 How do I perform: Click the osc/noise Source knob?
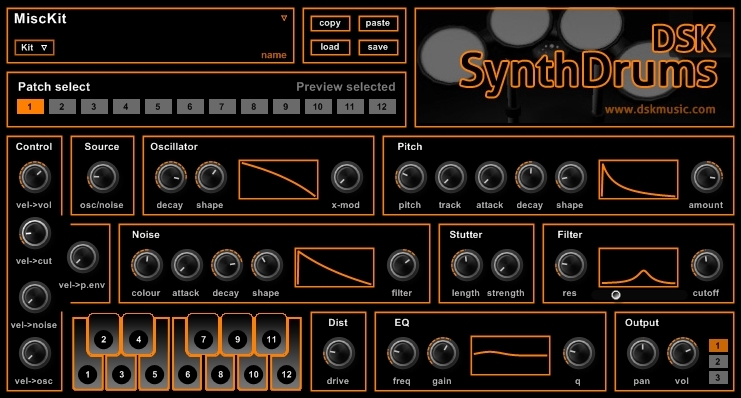pos(102,177)
